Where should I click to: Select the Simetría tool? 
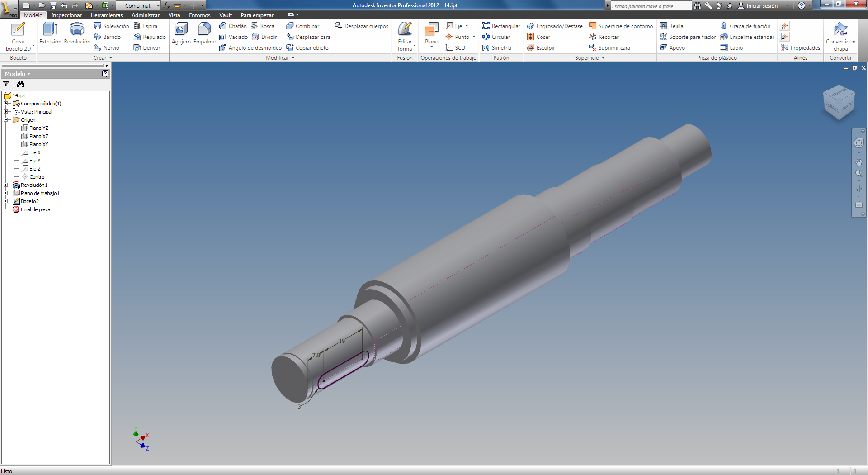pyautogui.click(x=496, y=48)
